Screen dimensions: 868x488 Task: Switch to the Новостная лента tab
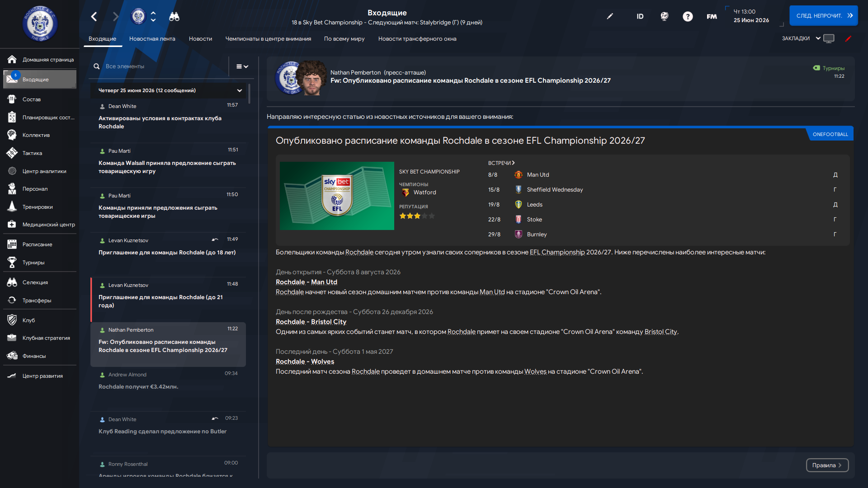[152, 39]
